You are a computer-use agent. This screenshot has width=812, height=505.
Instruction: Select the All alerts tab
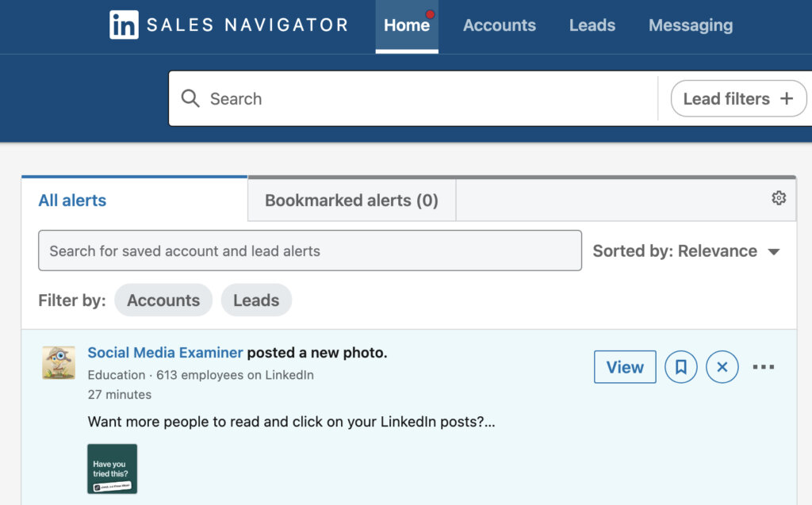pyautogui.click(x=71, y=200)
